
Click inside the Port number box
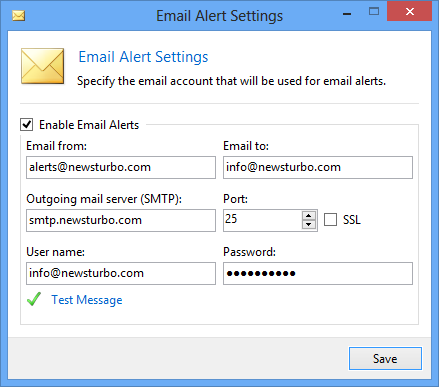pyautogui.click(x=263, y=220)
